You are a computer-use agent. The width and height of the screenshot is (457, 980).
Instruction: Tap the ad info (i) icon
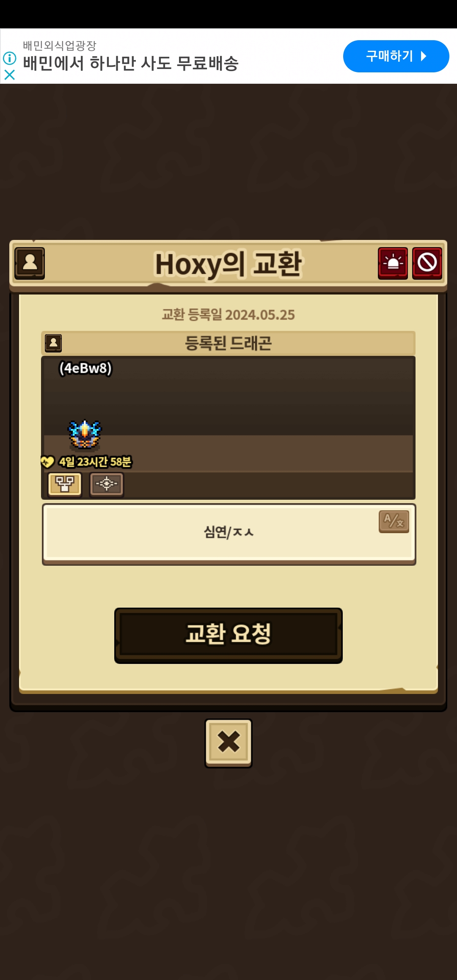point(9,58)
